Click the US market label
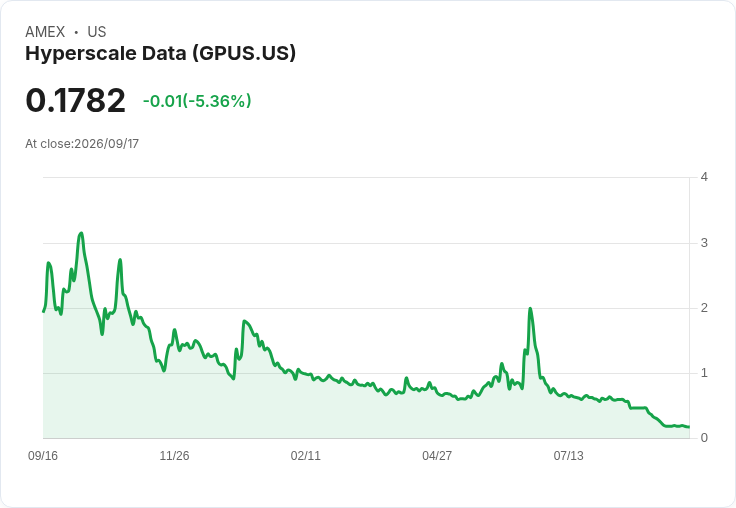This screenshot has width=736, height=508. tap(97, 32)
